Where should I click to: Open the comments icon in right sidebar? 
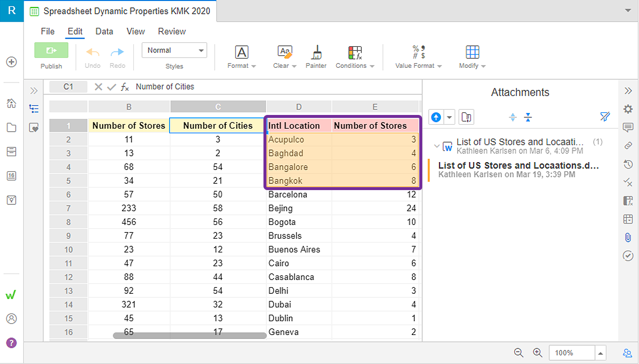tap(628, 128)
